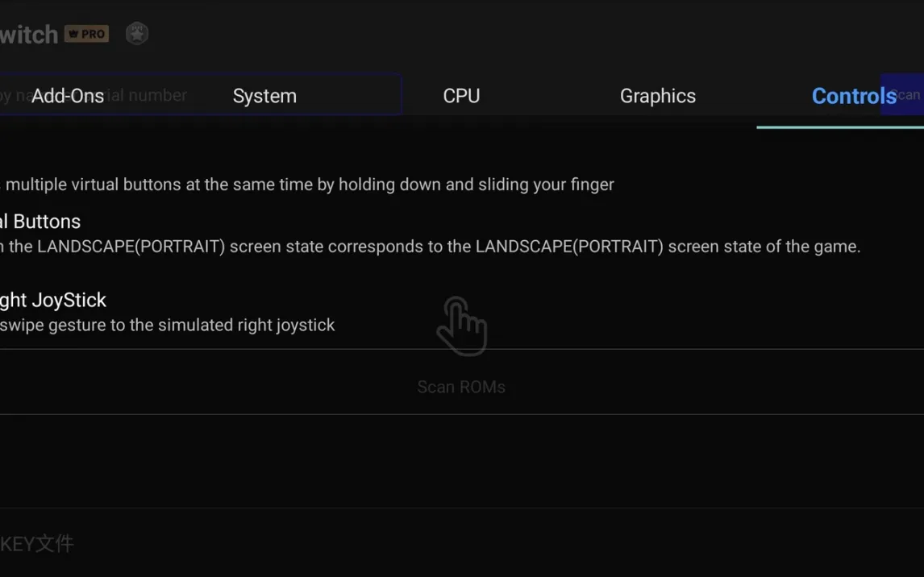Click the app title text ending in 'witch'
The image size is (924, 577).
(x=29, y=34)
